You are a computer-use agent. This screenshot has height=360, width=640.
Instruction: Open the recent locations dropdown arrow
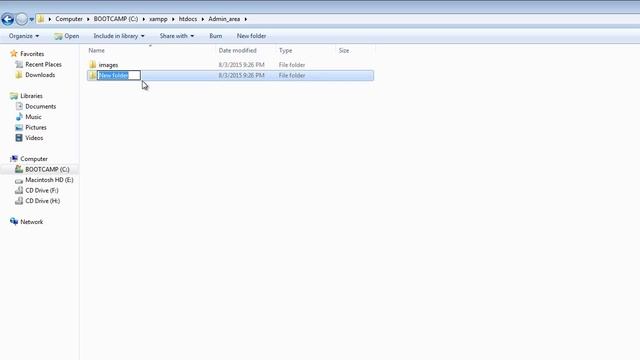(31, 19)
